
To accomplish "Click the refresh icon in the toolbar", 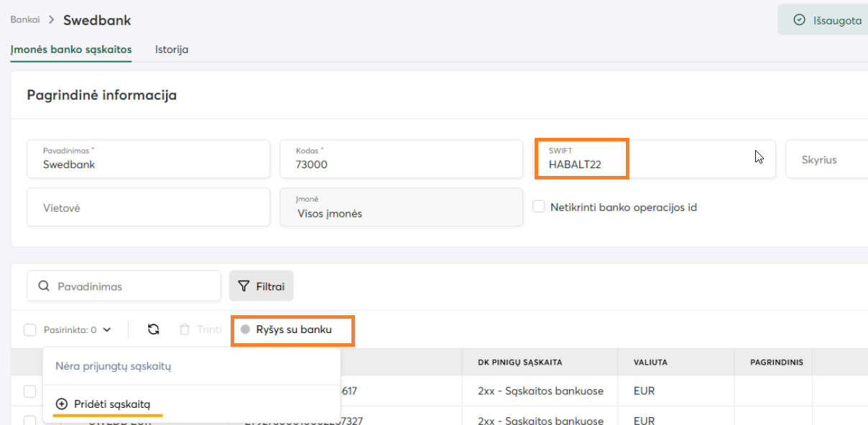I will pos(153,330).
